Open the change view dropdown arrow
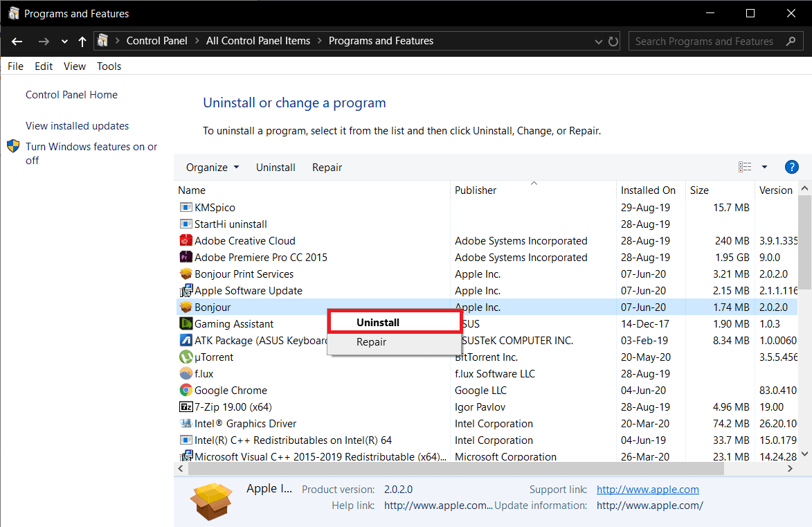The height and width of the screenshot is (527, 812). pyautogui.click(x=764, y=166)
